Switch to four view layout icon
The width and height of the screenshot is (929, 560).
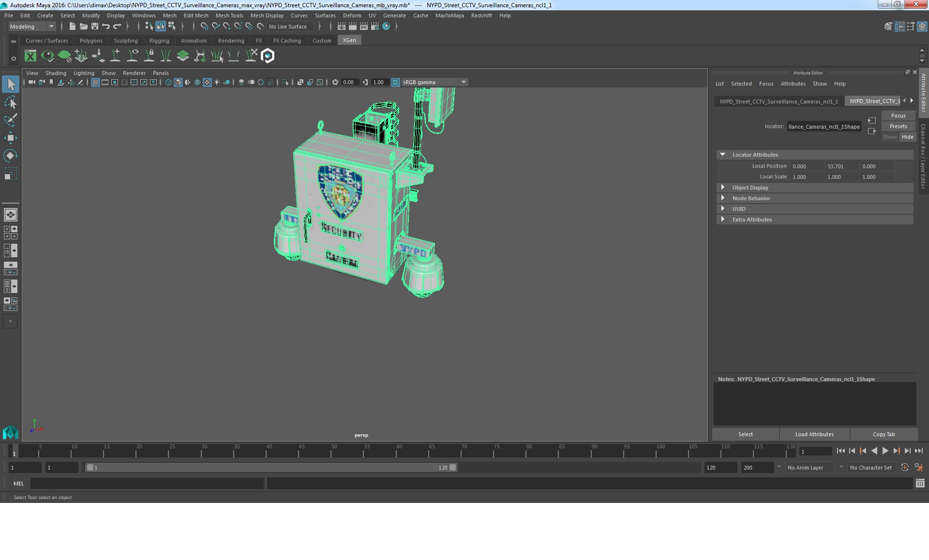(x=10, y=233)
